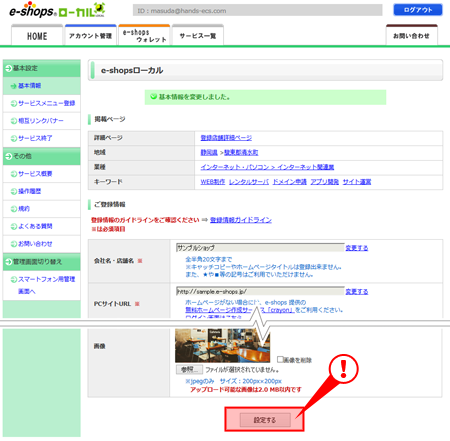Image resolution: width=450 pixels, height=441 pixels.
Task: Click arrow icon beside よくある質問
Action: point(14,227)
